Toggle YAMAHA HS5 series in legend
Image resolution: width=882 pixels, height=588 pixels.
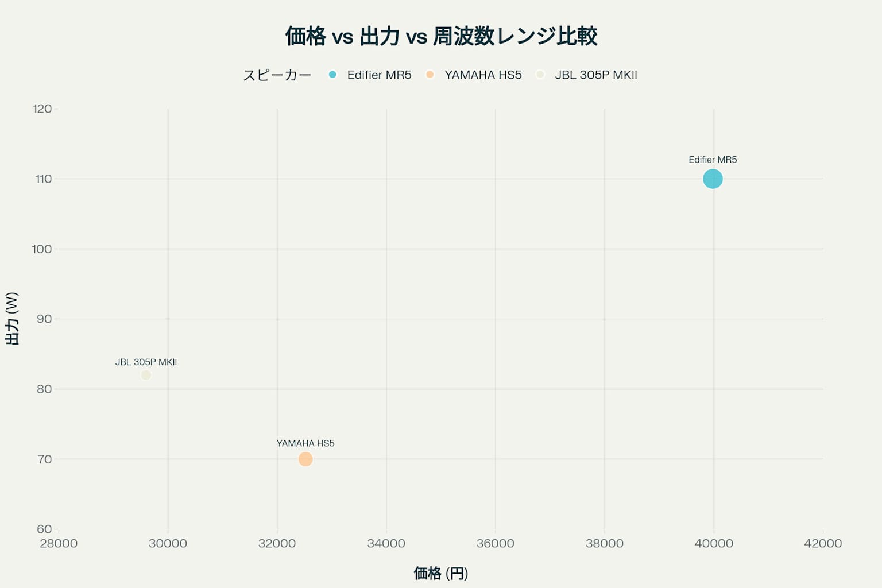point(473,75)
